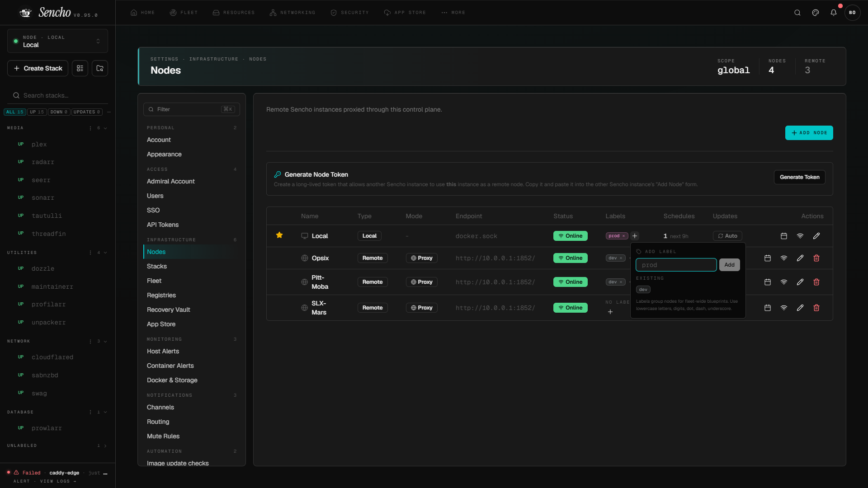The height and width of the screenshot is (488, 868).
Task: Open the global search icon in top bar
Action: pos(797,13)
